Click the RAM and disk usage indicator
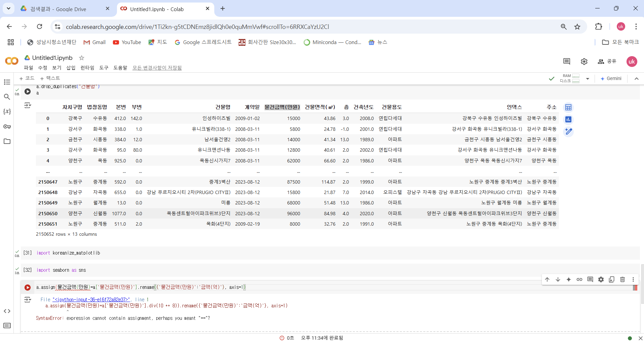 570,78
